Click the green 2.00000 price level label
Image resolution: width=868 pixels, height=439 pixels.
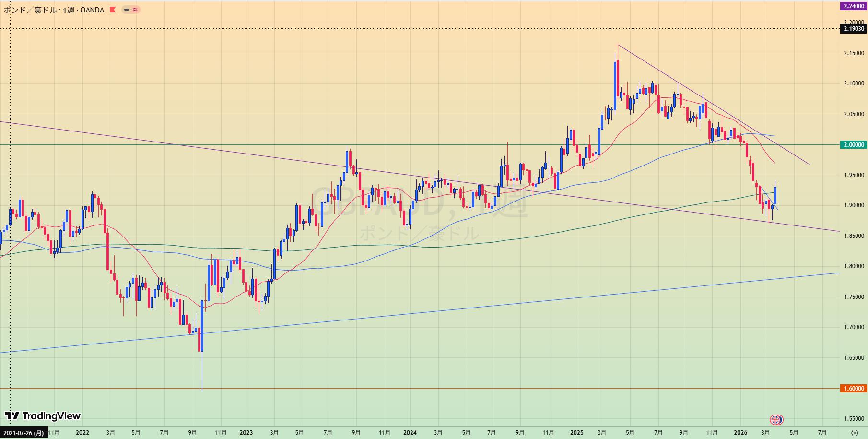pyautogui.click(x=854, y=145)
